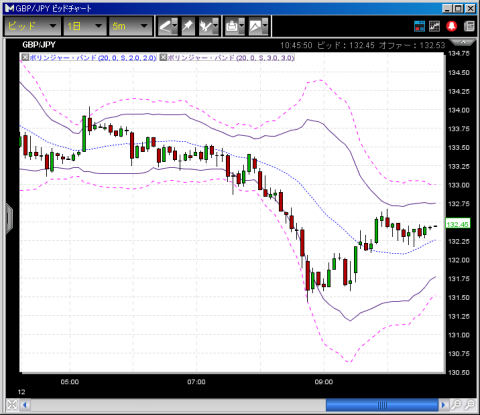Minimize the GBP/JPY chart window
The width and height of the screenshot is (480, 415).
448,8
